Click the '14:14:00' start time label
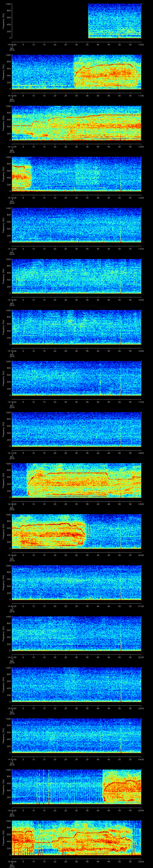The image size is (153, 868). point(12,300)
